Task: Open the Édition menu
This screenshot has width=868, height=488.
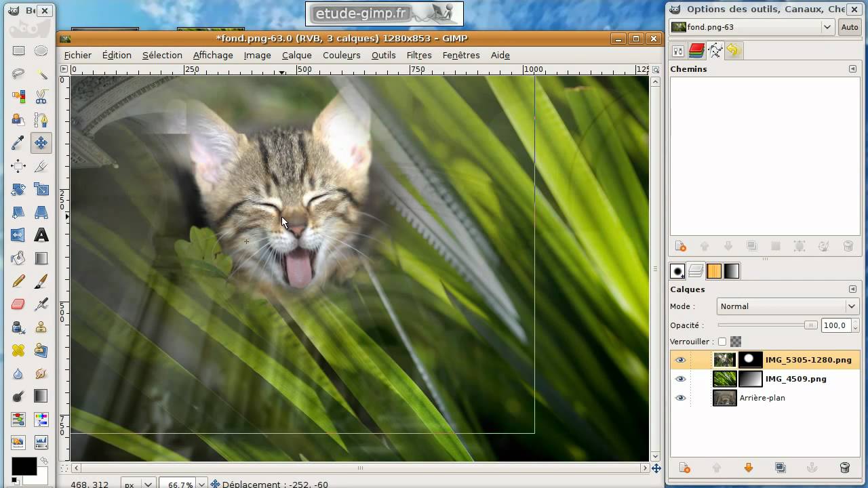Action: pos(117,55)
